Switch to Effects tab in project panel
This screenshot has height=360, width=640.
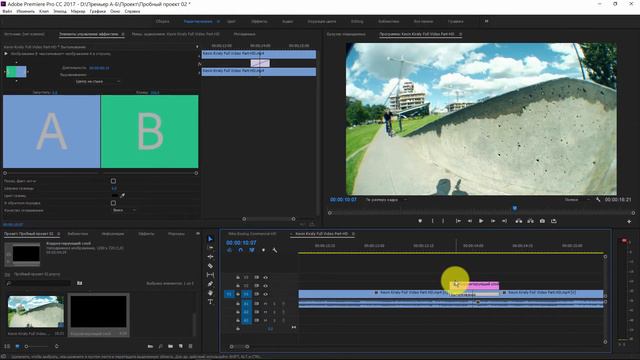click(146, 234)
